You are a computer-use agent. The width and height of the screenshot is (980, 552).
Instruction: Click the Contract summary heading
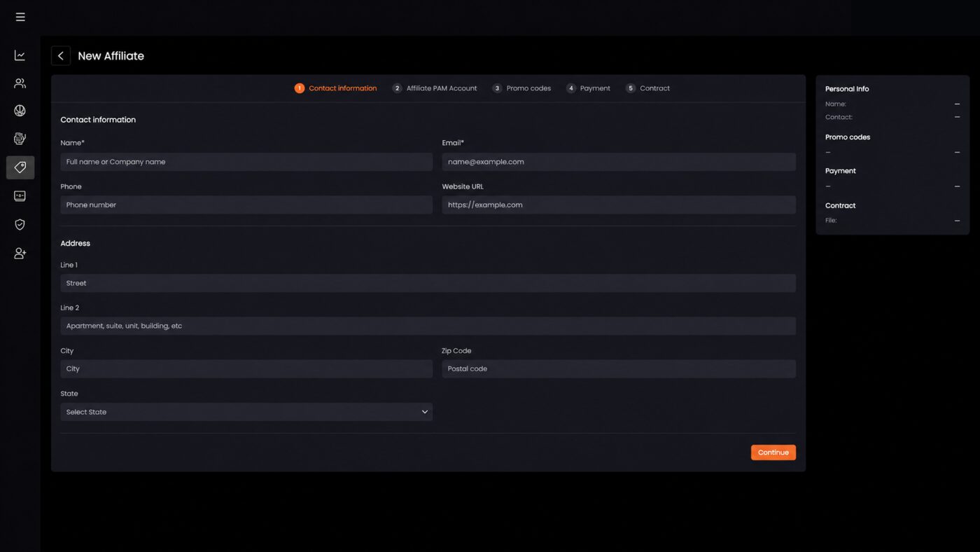coord(841,205)
